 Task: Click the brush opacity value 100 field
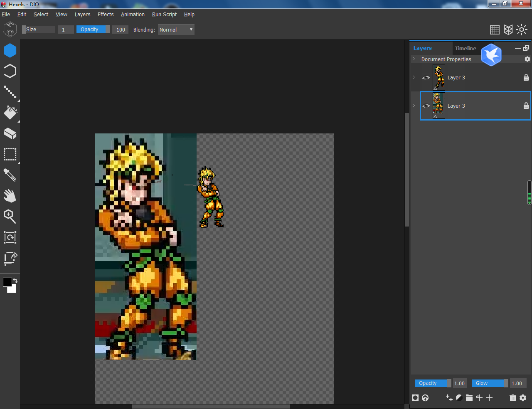point(121,30)
